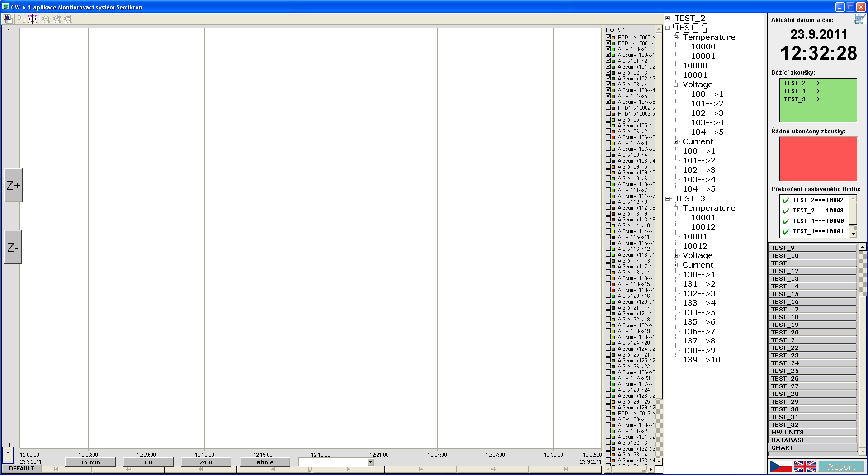Activate the cursor split tool icon
The height and width of the screenshot is (475, 868).
click(33, 19)
